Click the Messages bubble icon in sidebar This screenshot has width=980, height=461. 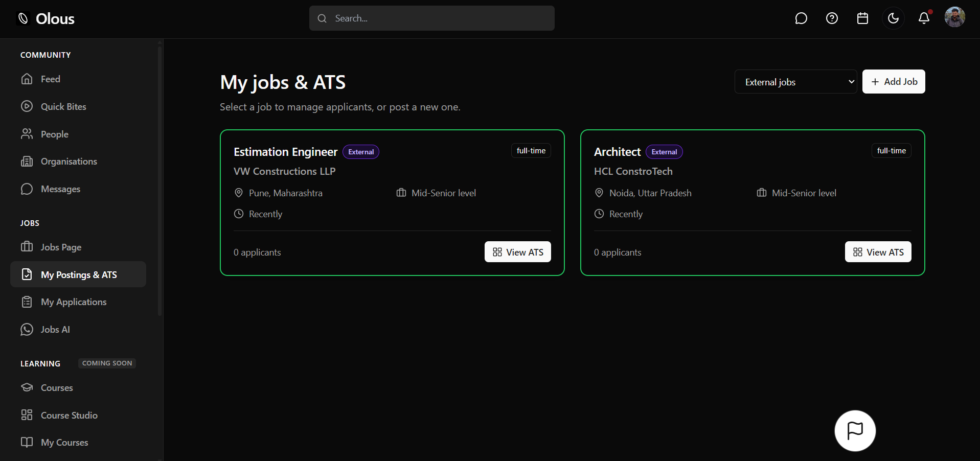27,189
